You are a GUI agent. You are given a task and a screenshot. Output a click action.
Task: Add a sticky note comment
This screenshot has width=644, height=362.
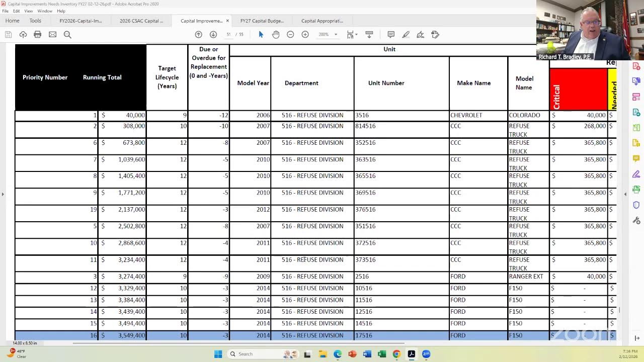point(391,35)
